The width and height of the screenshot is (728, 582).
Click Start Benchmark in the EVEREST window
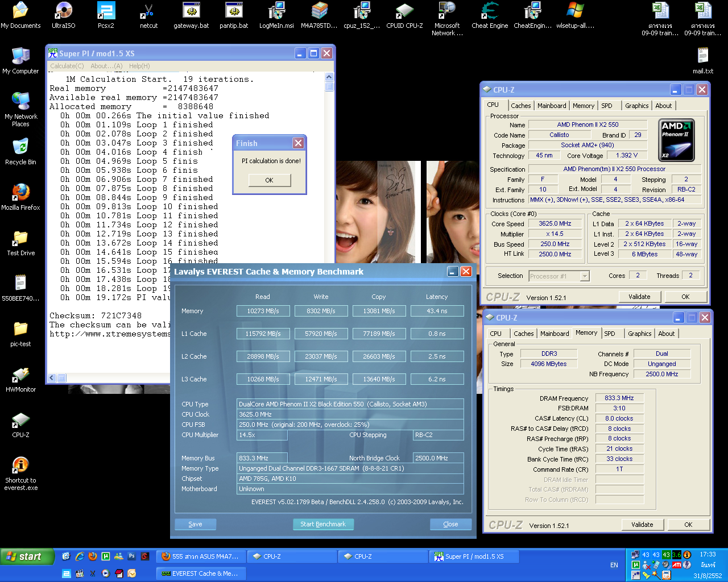point(323,524)
